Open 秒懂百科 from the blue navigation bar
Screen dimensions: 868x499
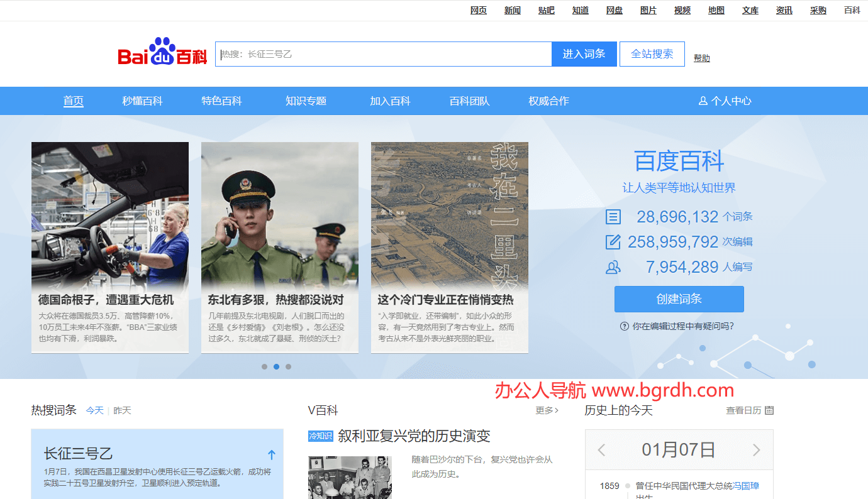pos(143,101)
